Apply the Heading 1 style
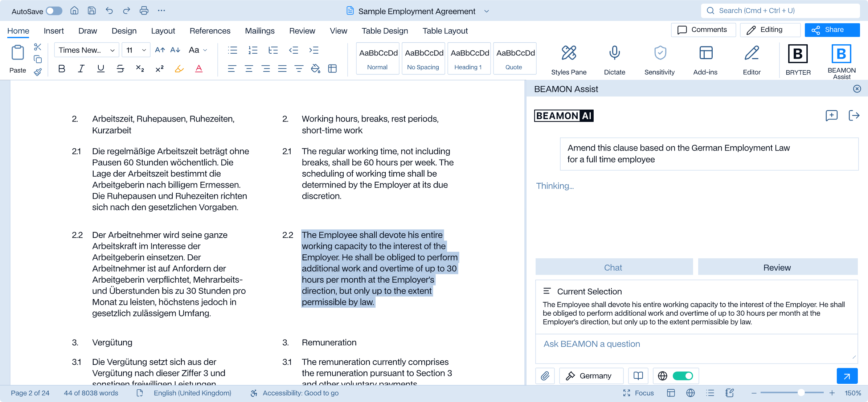Viewport: 868px width, 402px height. 469,58
